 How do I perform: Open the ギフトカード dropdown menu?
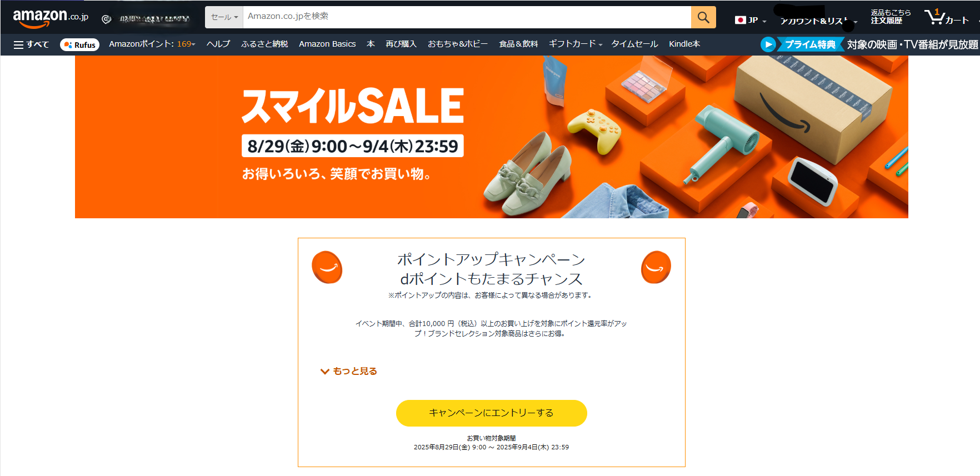pos(575,44)
